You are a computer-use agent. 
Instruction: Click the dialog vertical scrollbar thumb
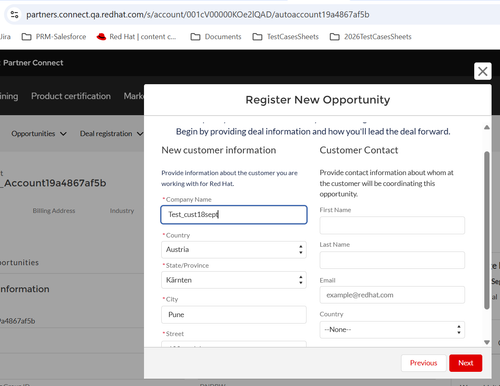click(x=487, y=230)
